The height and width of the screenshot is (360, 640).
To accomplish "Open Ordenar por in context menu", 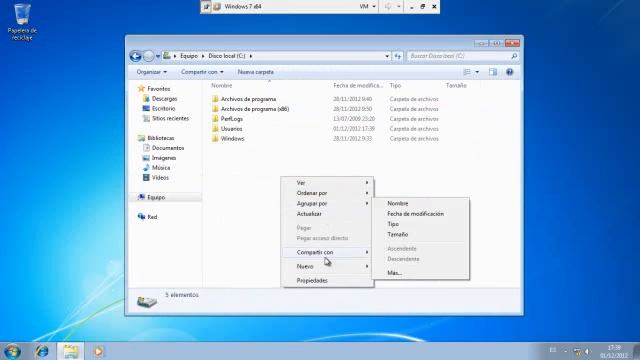I will pos(327,193).
